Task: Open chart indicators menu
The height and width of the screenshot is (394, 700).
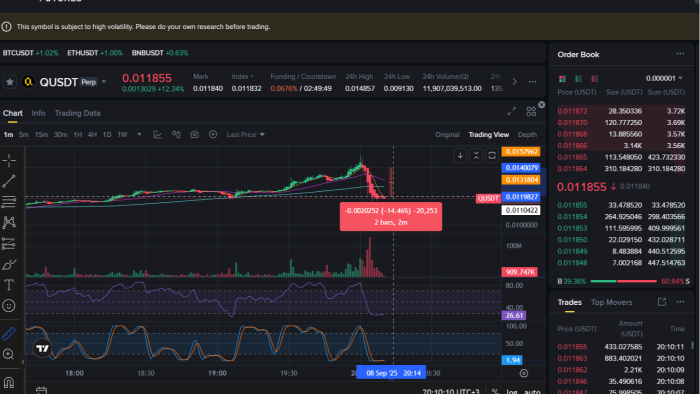Action: pyautogui.click(x=158, y=134)
